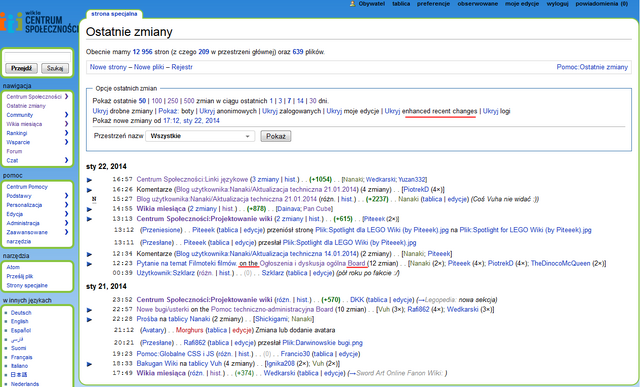The width and height of the screenshot is (640, 387).
Task: Show last 100 changes
Action: click(157, 101)
